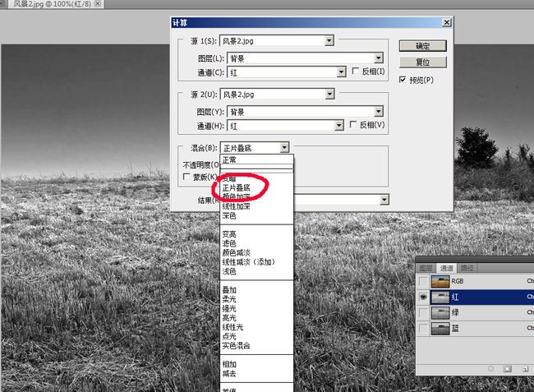Click the 复位 reset button
Viewport: 534px width, 392px height.
click(x=423, y=62)
